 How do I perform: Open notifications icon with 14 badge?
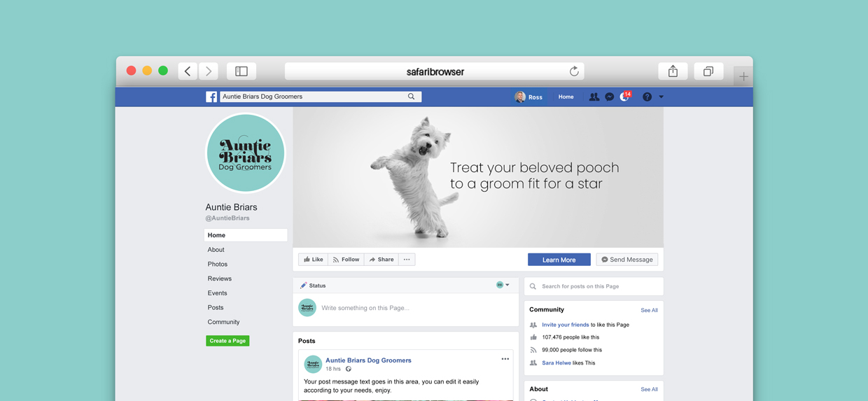tap(626, 97)
